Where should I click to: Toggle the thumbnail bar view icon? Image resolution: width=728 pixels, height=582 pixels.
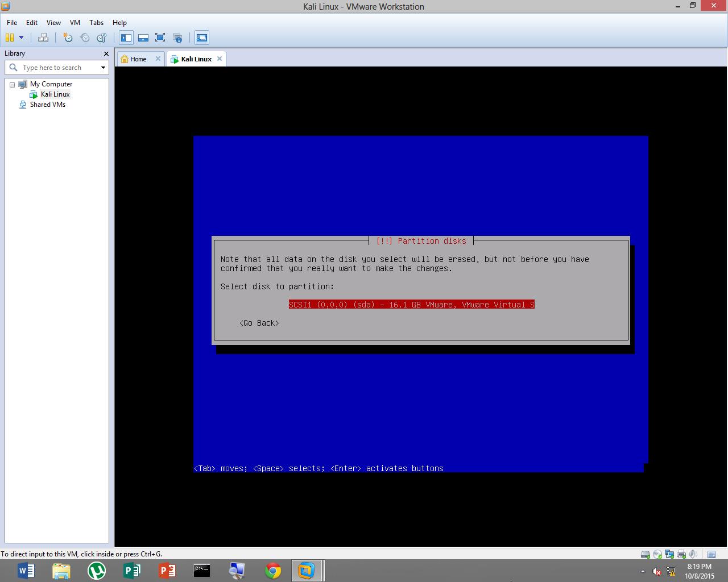click(143, 38)
